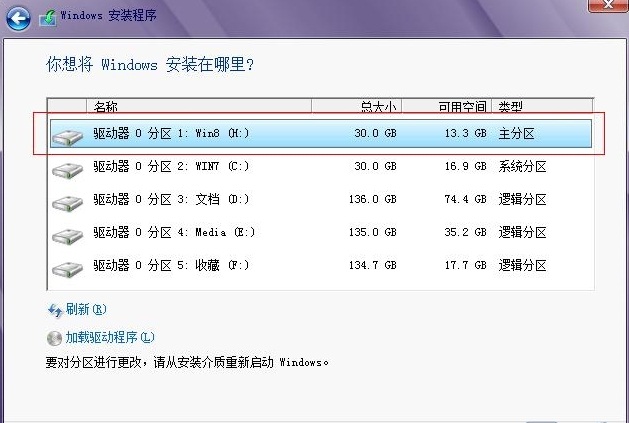The image size is (629, 423).
Task: Click the 13.3 GB free space value
Action: pos(465,133)
